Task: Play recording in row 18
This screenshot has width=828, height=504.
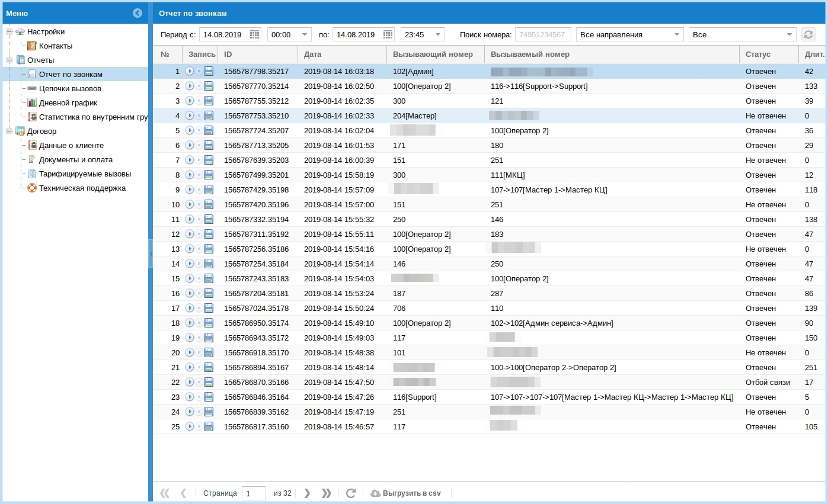Action: (190, 323)
